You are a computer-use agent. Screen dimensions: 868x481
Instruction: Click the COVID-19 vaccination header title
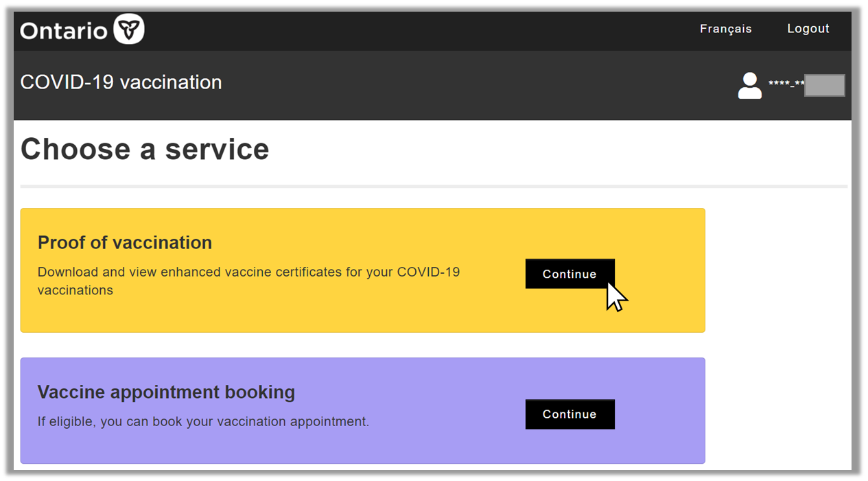(121, 82)
